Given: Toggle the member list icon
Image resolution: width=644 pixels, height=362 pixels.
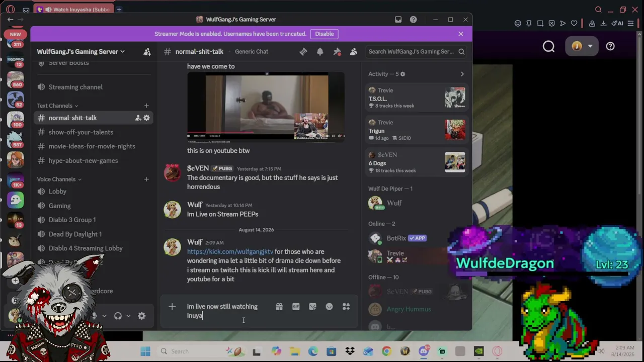Looking at the screenshot, I should click(354, 51).
